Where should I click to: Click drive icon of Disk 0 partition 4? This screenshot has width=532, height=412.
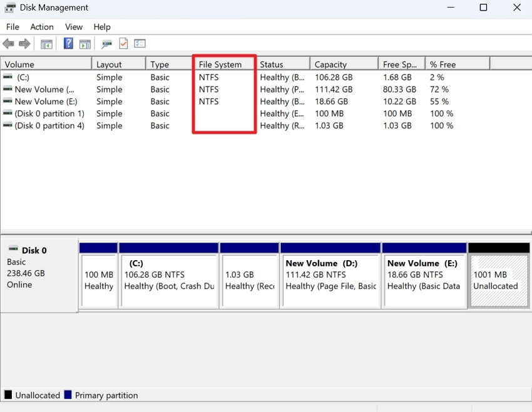point(8,126)
